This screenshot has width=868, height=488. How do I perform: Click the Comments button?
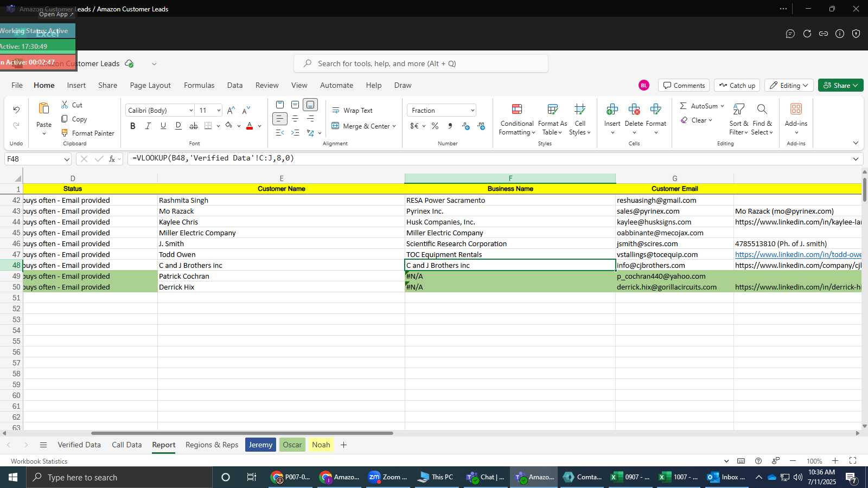(x=684, y=85)
